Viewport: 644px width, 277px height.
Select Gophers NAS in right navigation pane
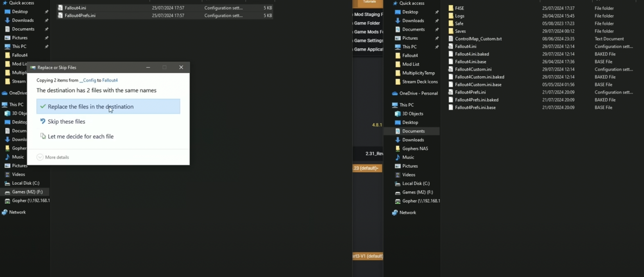[415, 149]
